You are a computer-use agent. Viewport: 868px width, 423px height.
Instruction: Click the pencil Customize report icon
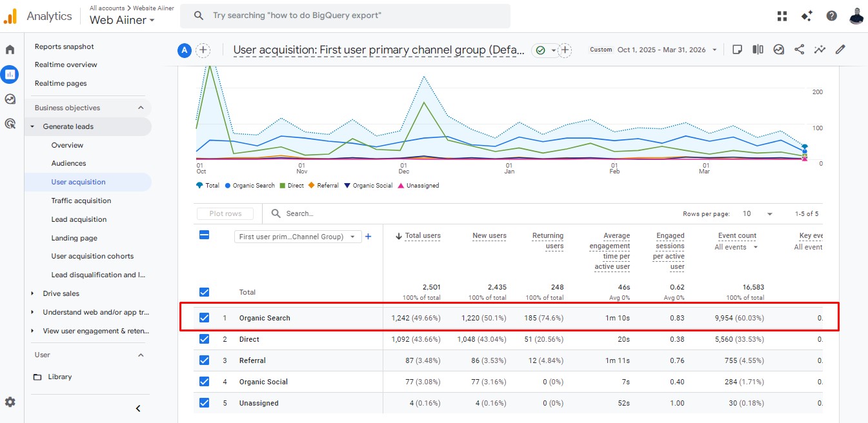click(840, 50)
